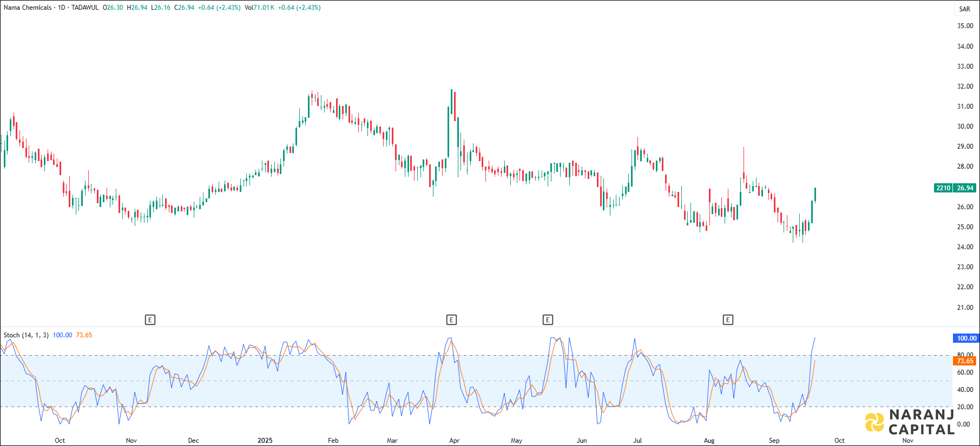Click the 29.00 price axis label
The image size is (980, 446).
pyautogui.click(x=965, y=147)
